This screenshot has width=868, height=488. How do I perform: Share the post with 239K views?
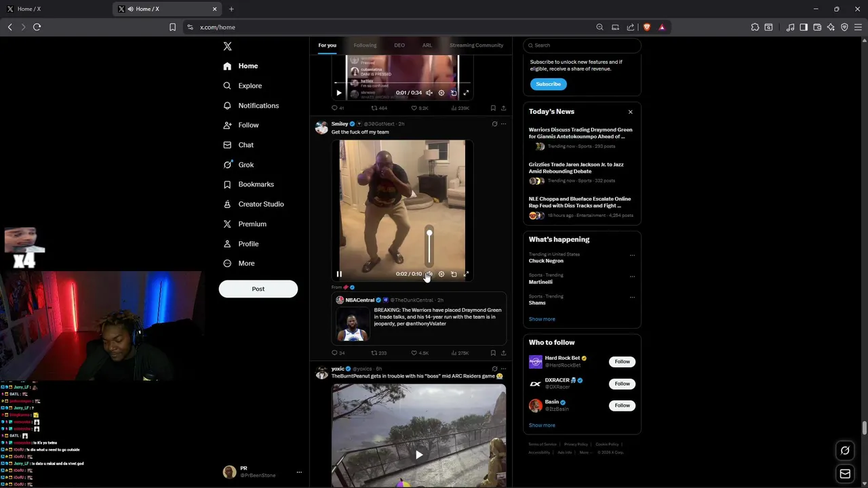click(x=503, y=108)
